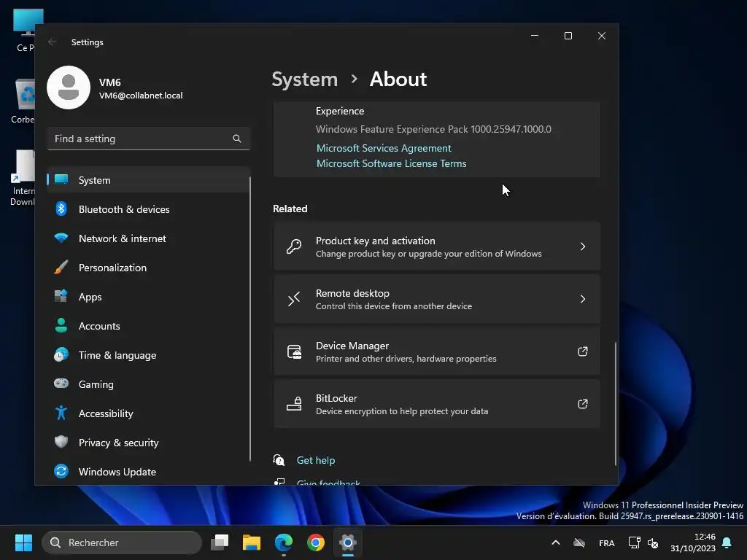This screenshot has height=560, width=747.
Task: Open Product key and activation card
Action: 436,246
